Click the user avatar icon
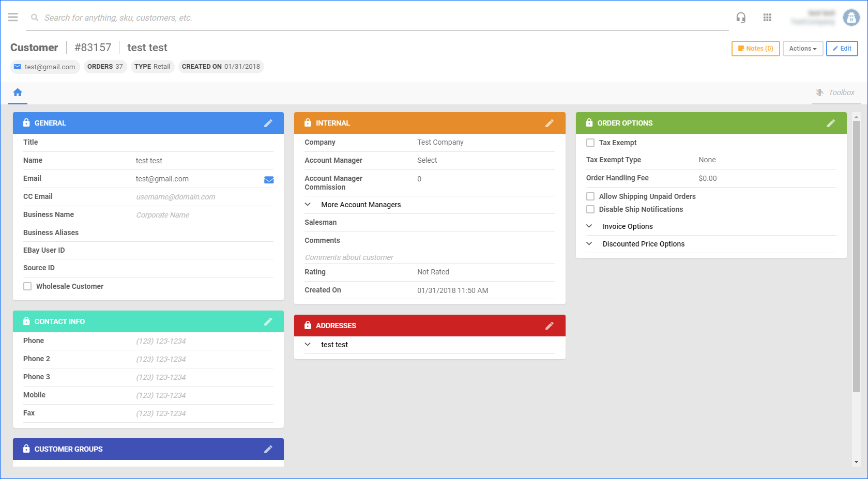 [x=851, y=18]
